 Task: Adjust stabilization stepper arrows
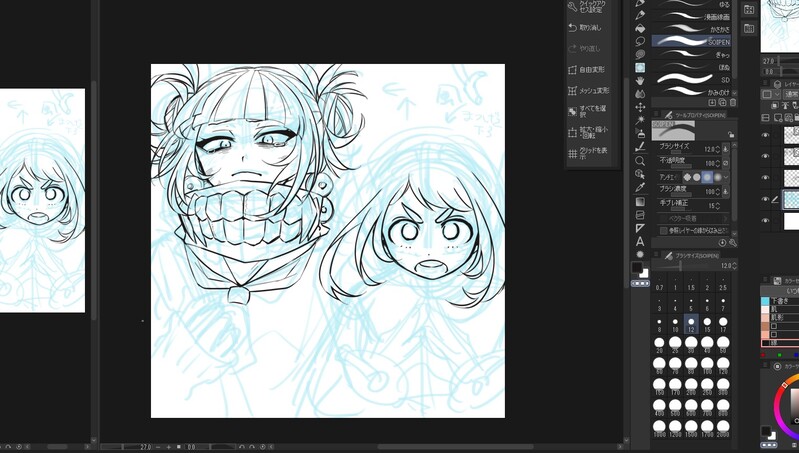[718, 206]
